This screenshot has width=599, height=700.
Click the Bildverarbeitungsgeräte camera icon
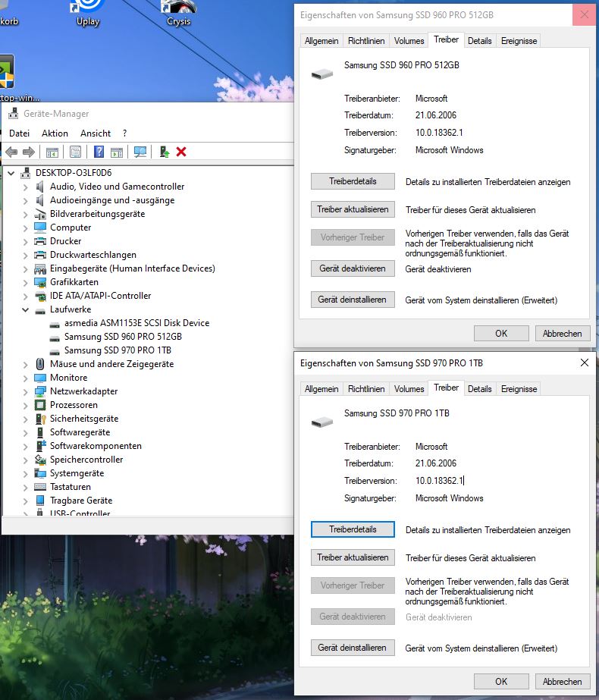click(x=40, y=214)
